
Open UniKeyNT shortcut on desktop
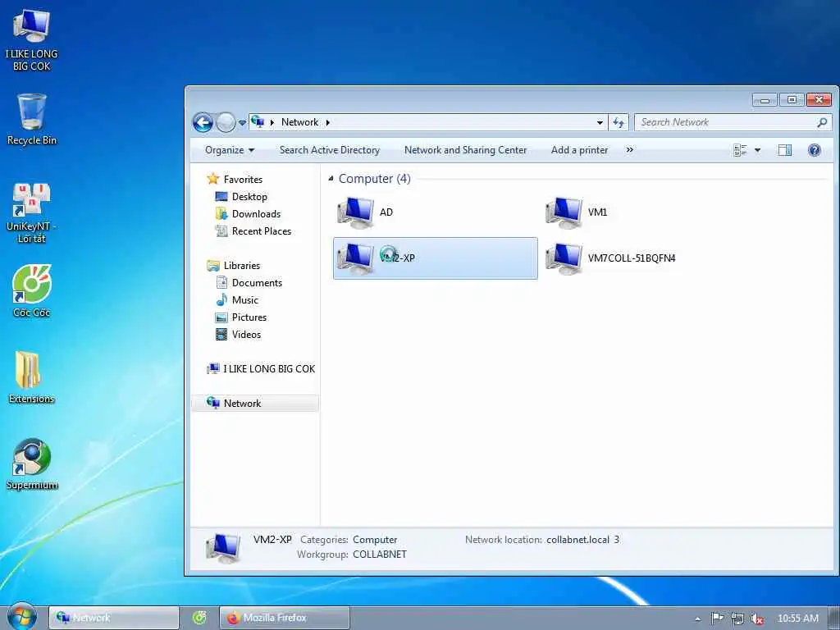click(32, 212)
